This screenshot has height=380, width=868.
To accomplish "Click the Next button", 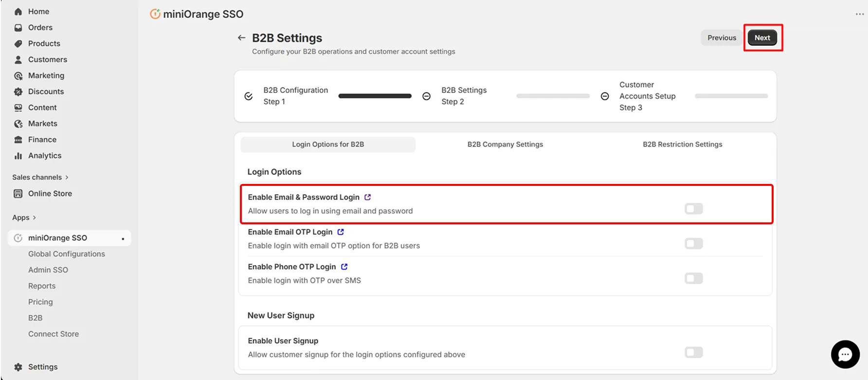I will click(762, 37).
